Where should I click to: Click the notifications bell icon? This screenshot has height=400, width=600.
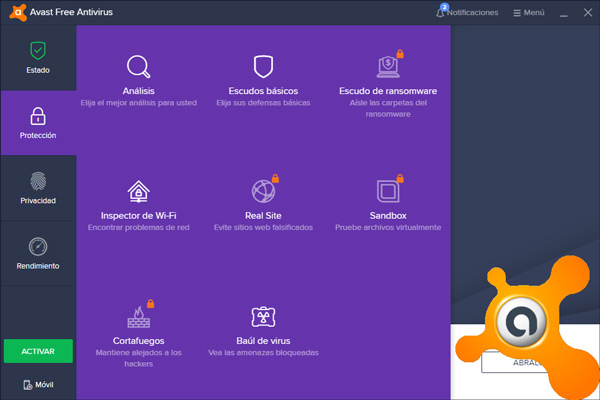(440, 13)
